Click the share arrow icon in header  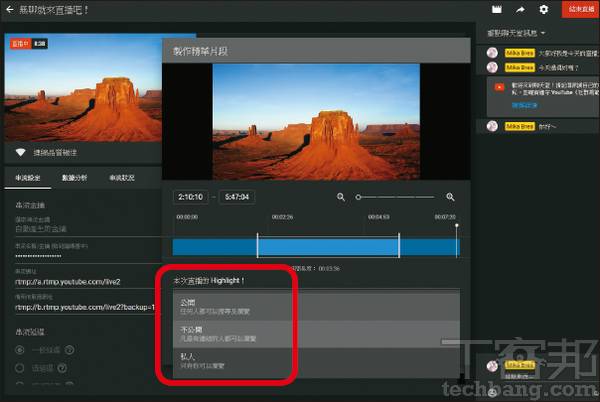click(520, 10)
